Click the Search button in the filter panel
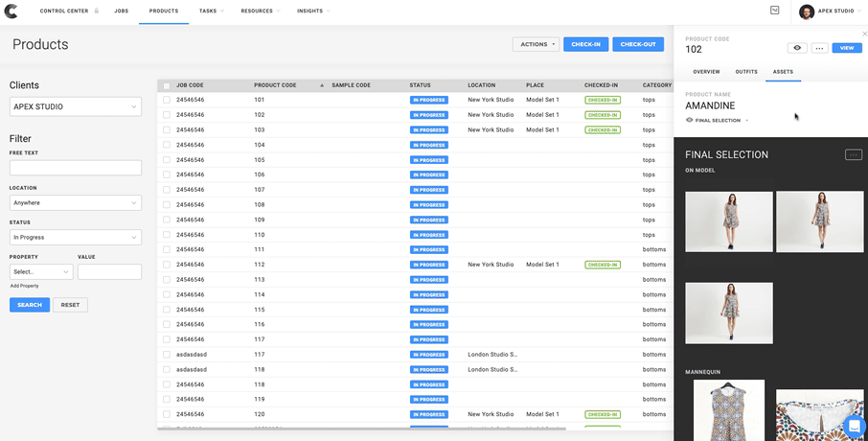868x441 pixels. pos(30,305)
